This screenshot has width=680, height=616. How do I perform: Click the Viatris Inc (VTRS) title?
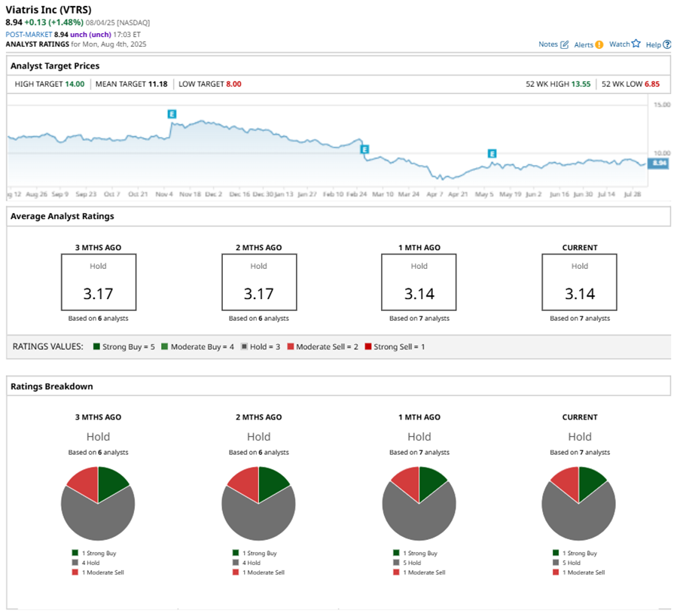click(48, 10)
